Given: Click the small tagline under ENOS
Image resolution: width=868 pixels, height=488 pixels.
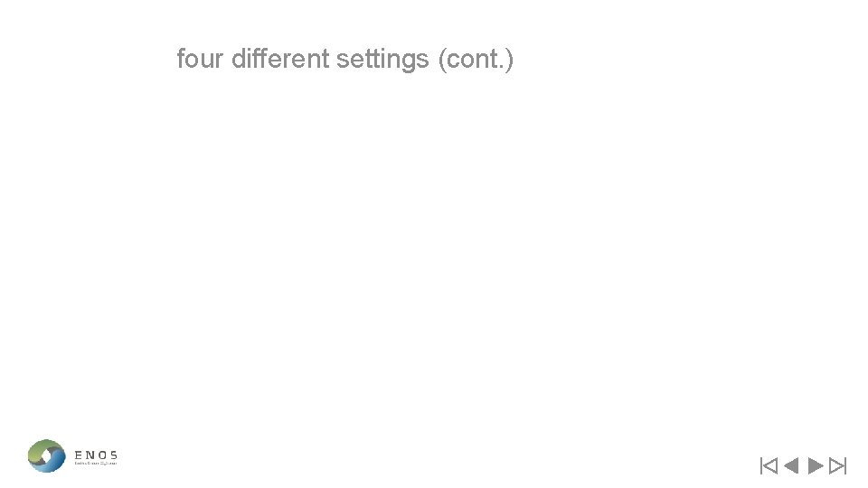Looking at the screenshot, I should (x=96, y=464).
